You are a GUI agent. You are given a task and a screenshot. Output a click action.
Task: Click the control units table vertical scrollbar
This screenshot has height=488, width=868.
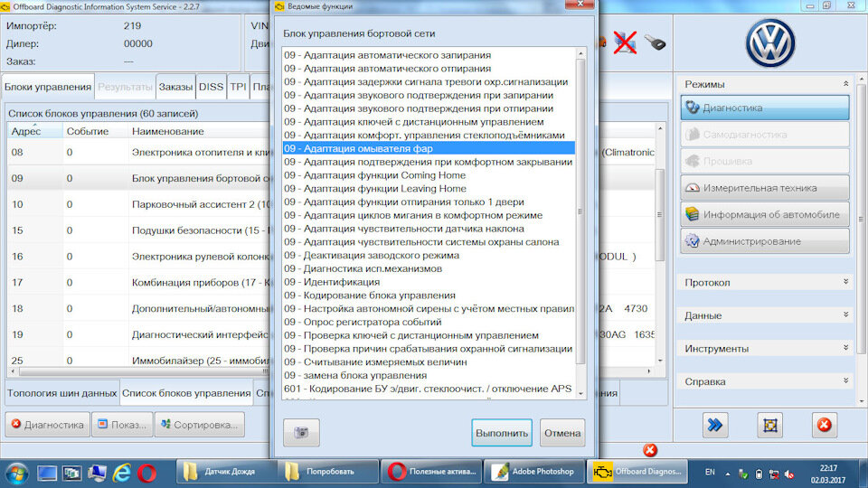coord(659,215)
